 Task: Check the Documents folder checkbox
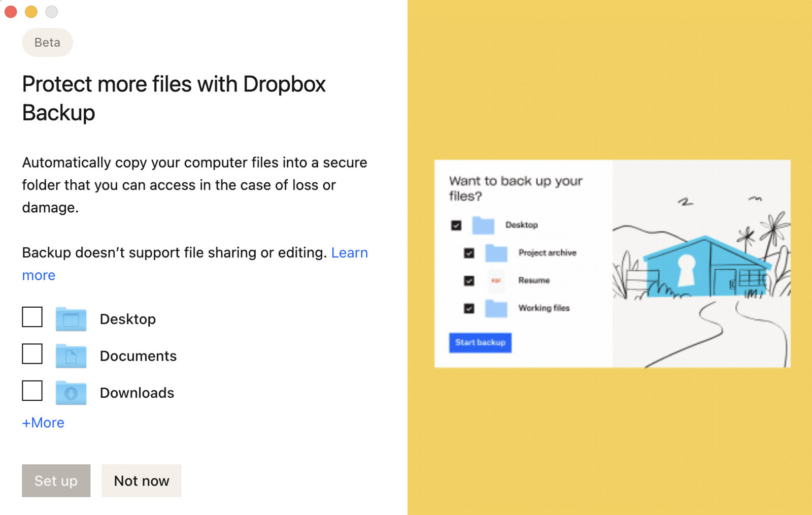point(32,354)
